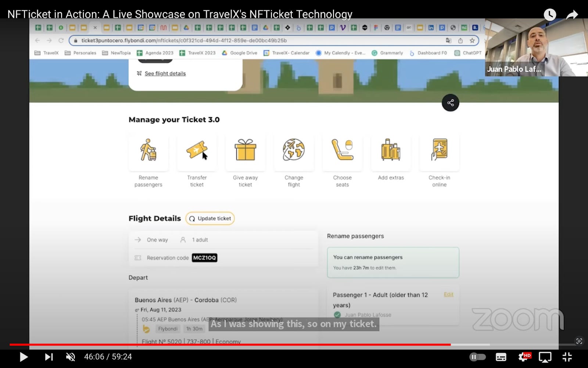Screen dimensions: 588x368
Task: Click the 'Flight Details' heading
Action: [x=155, y=219]
